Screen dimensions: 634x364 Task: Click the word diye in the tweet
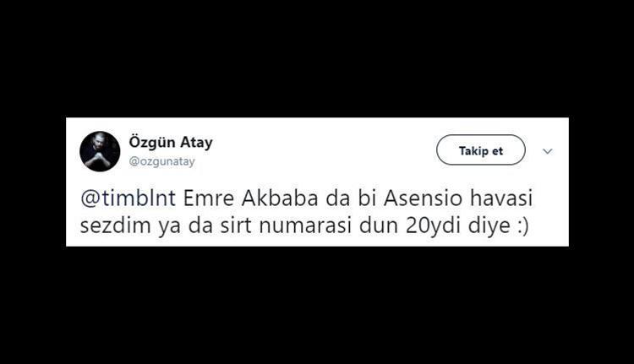coord(489,225)
